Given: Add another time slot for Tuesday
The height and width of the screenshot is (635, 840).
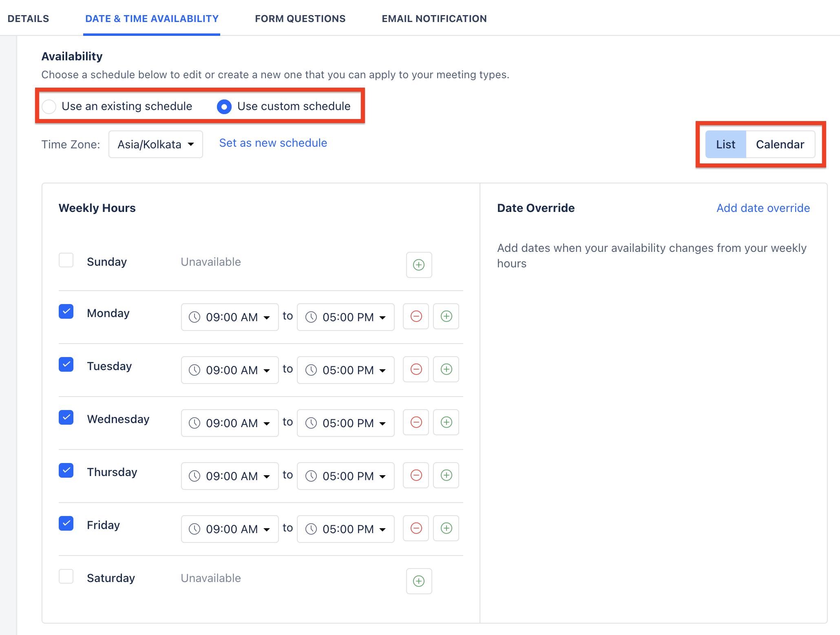Looking at the screenshot, I should click(x=446, y=369).
